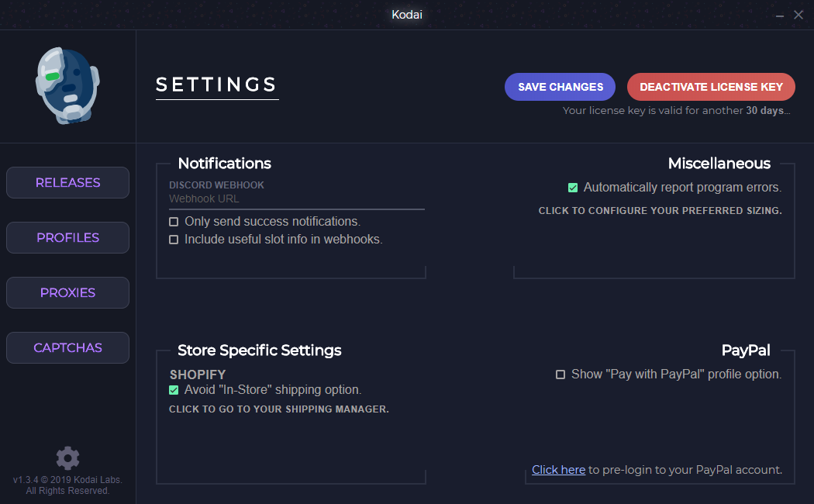Navigate to the Captchas section
The width and height of the screenshot is (814, 504).
[67, 348]
